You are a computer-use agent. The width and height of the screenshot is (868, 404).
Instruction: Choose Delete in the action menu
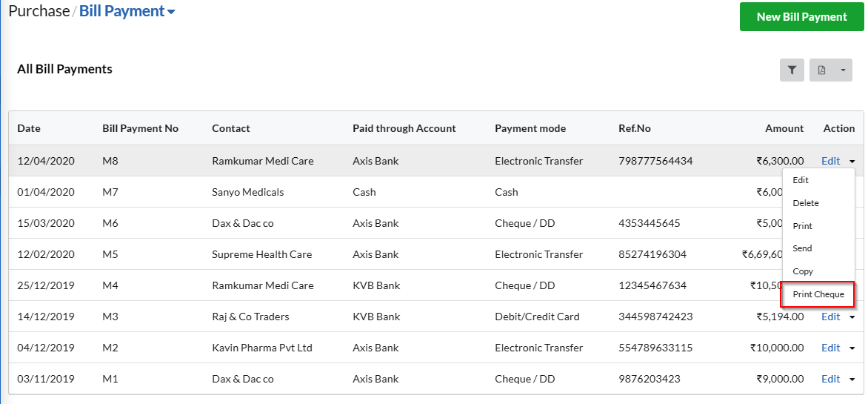pyautogui.click(x=806, y=203)
